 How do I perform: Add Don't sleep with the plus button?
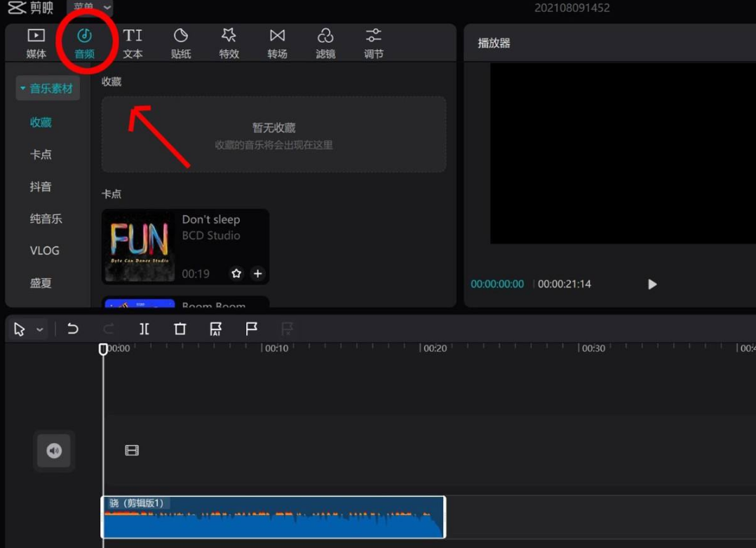[257, 273]
